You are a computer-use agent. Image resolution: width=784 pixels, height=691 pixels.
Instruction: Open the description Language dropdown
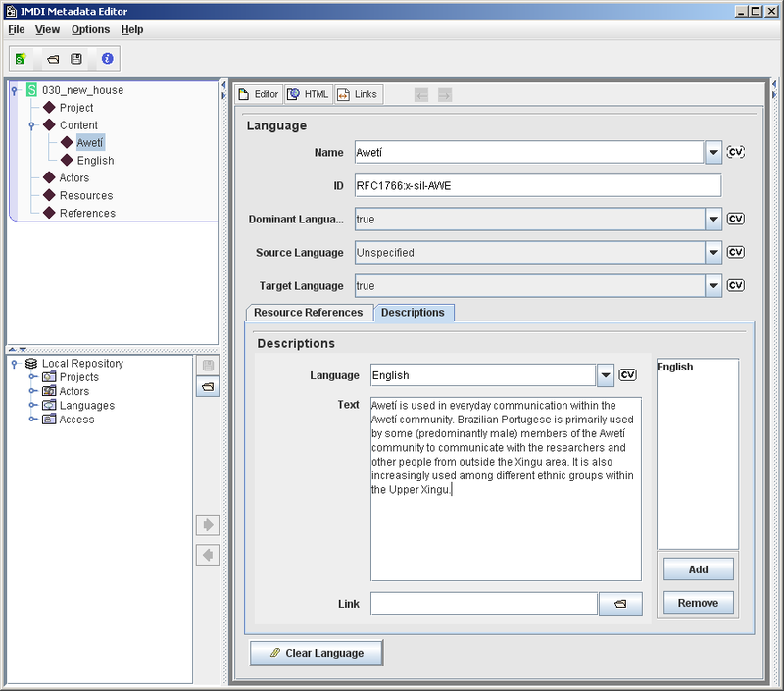coord(606,375)
